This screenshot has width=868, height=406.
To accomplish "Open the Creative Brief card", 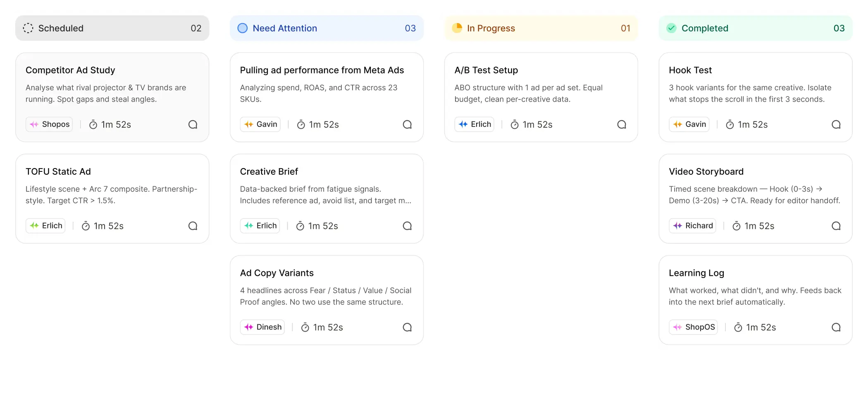I will tap(327, 199).
